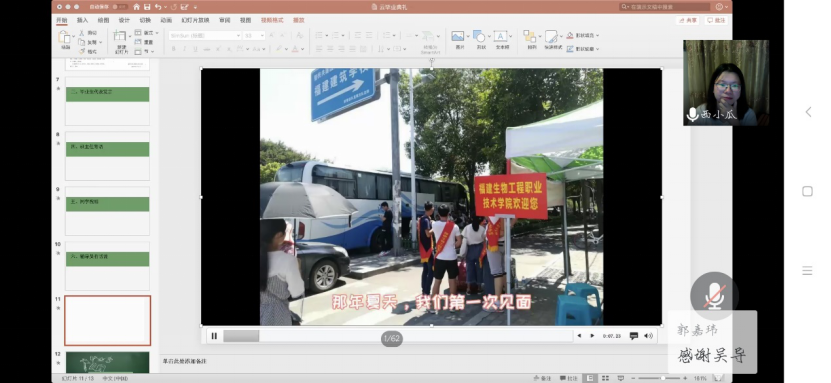
Task: Open the font size dropdown
Action: 262,35
